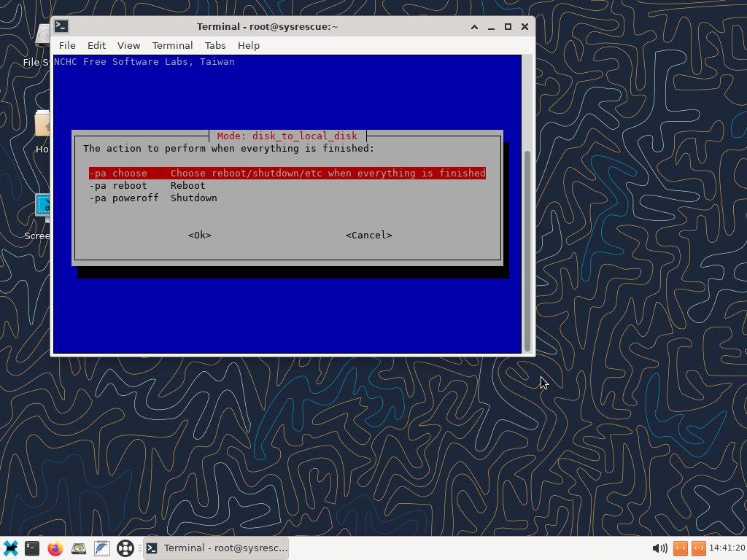Screen dimensions: 747x560
Task: Open the Terminal menu
Action: [x=172, y=45]
